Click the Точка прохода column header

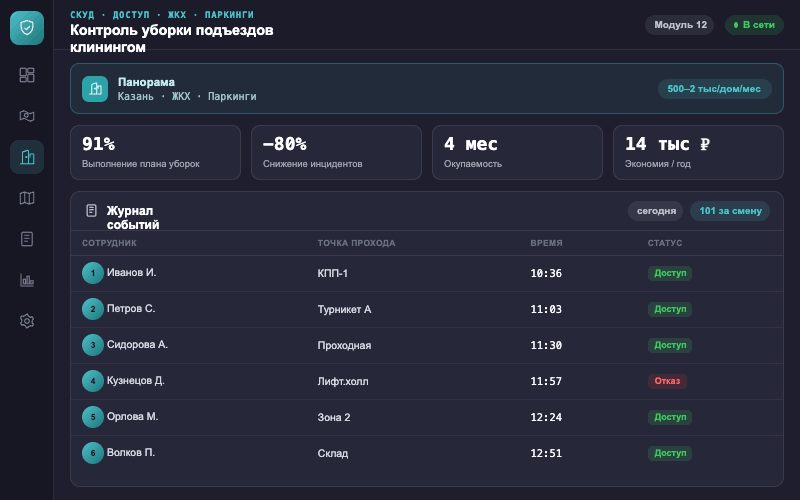(x=356, y=243)
